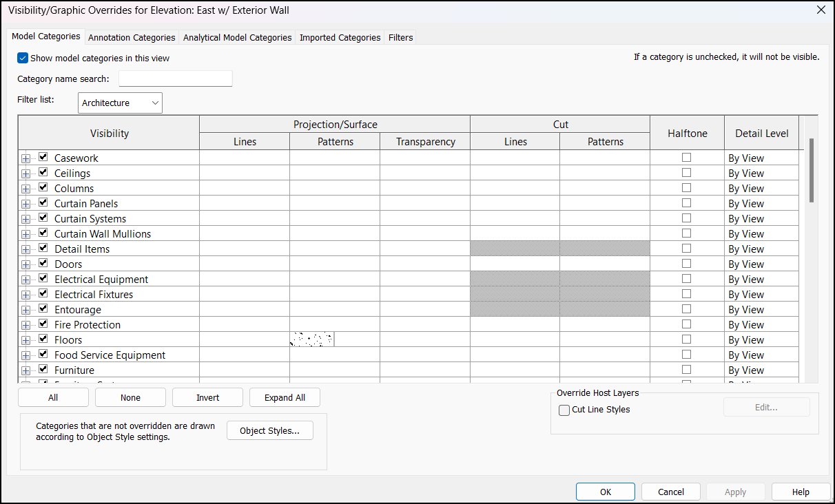Click the Halftone column header
Screen dimensions: 835x504
click(687, 133)
